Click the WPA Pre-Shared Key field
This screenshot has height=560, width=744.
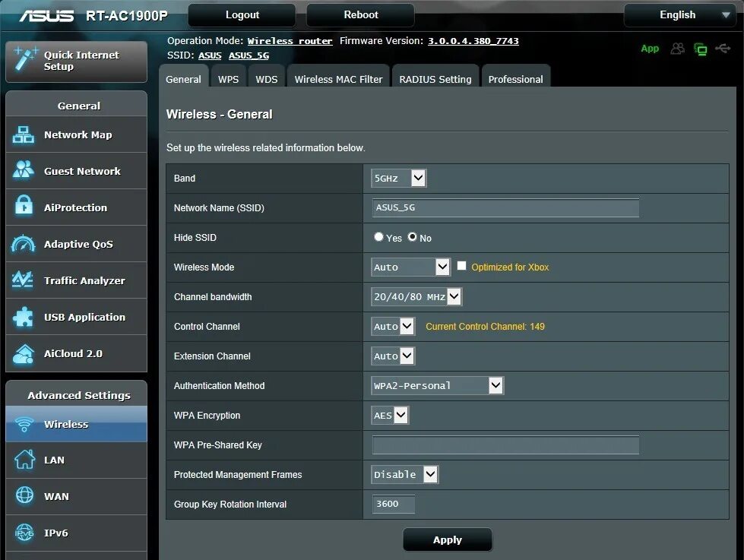[x=505, y=445]
